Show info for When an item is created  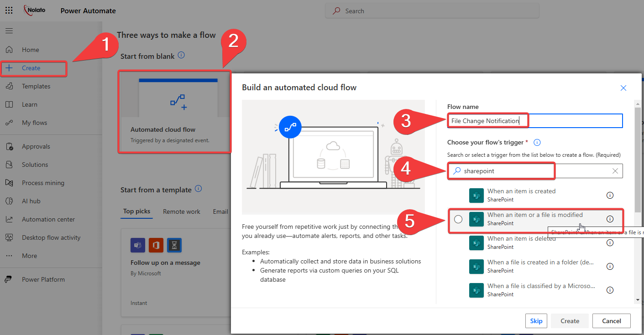(x=610, y=195)
